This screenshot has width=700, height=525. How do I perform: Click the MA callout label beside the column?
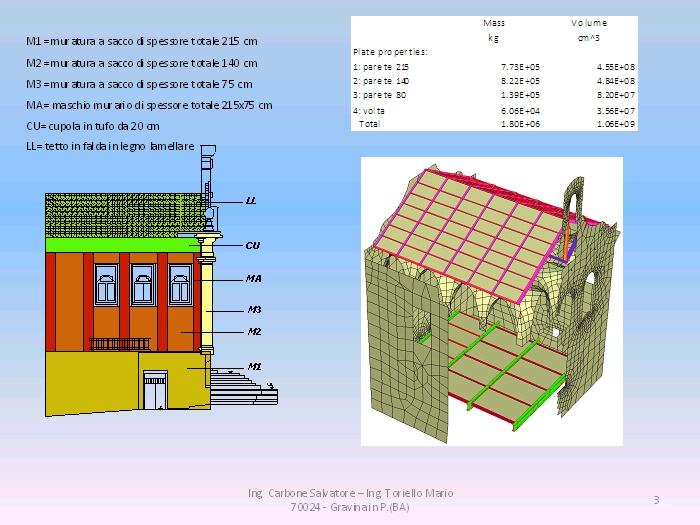tap(254, 279)
